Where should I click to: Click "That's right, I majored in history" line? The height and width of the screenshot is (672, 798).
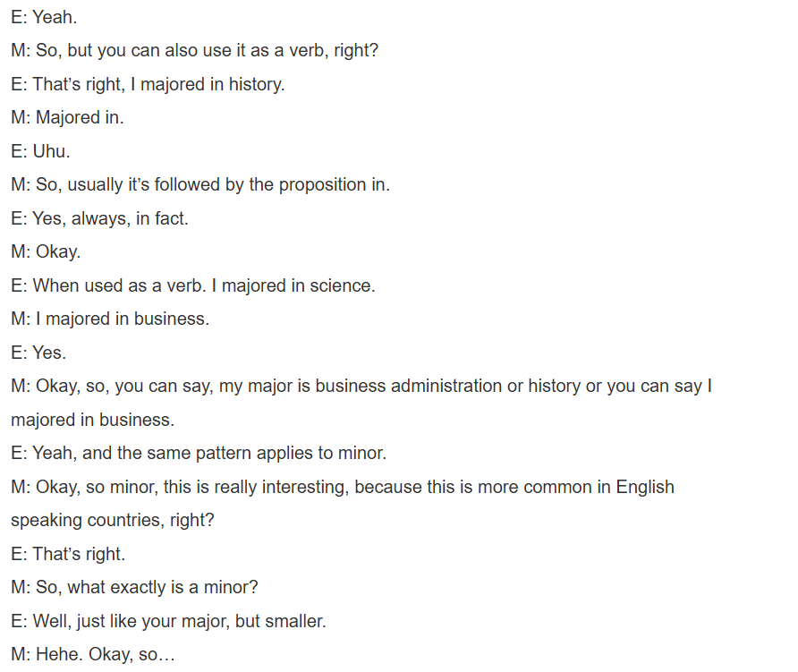coord(148,84)
